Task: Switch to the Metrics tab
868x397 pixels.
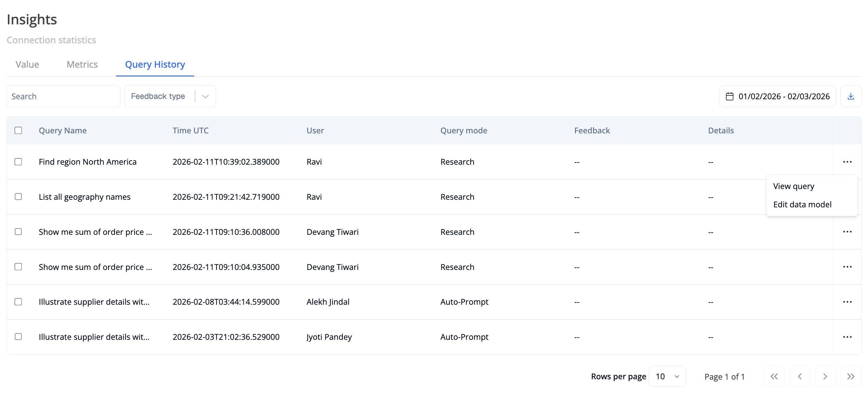Action: (82, 64)
